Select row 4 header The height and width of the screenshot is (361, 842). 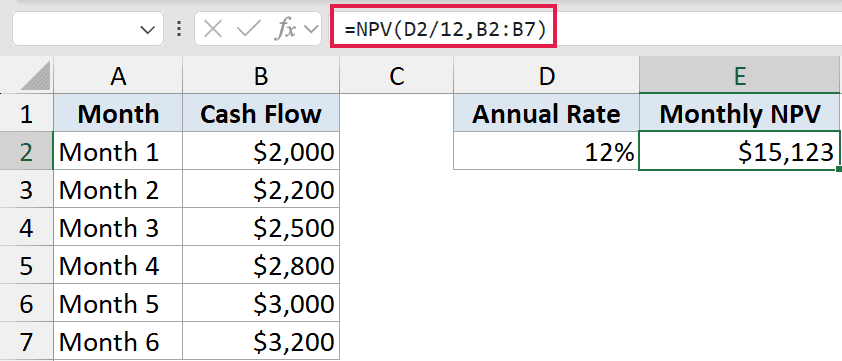click(26, 228)
